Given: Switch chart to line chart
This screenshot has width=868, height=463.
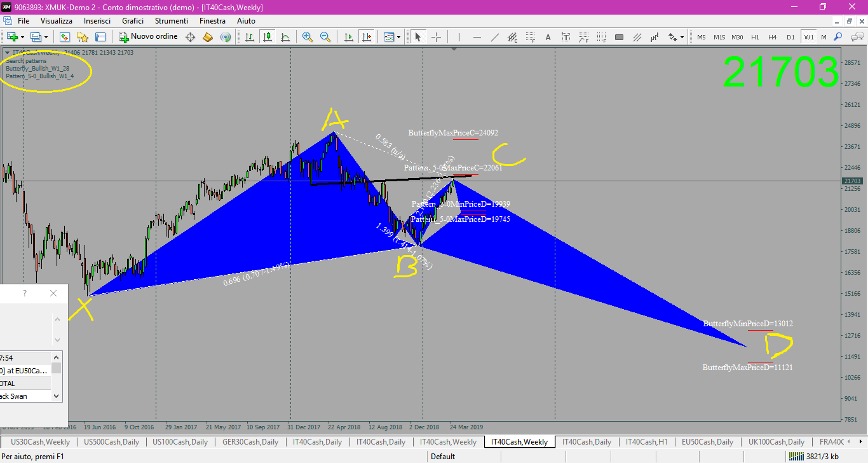Looking at the screenshot, I should (x=285, y=37).
